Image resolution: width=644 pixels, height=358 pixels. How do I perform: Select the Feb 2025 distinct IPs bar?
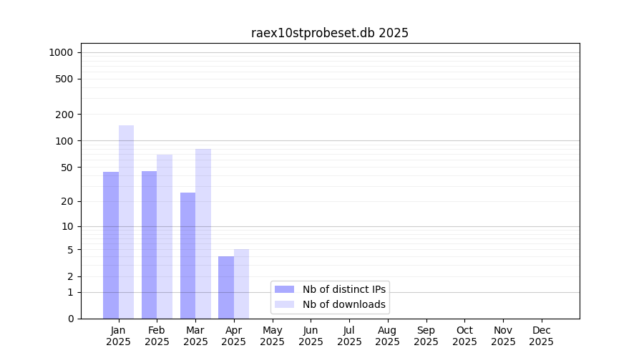tap(149, 245)
